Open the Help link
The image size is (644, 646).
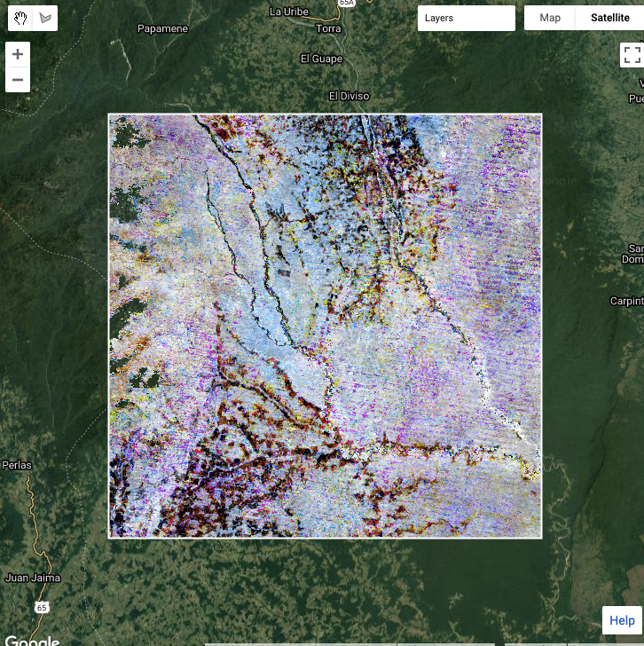[622, 620]
